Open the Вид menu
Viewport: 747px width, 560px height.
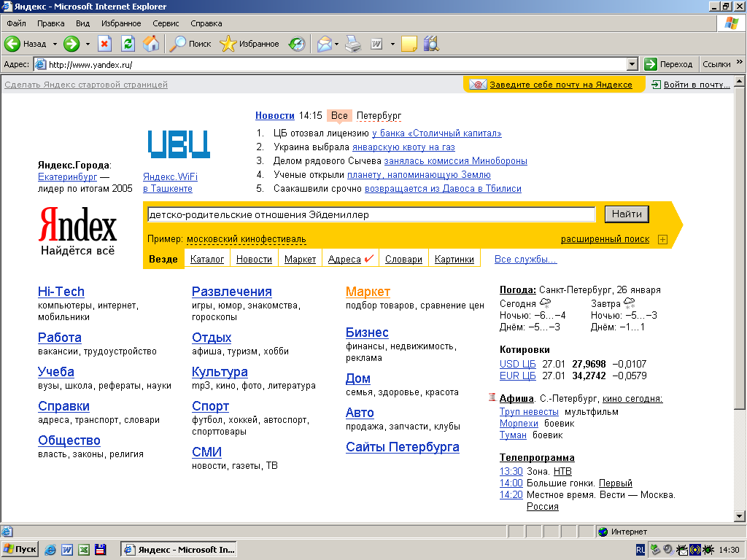(x=82, y=23)
